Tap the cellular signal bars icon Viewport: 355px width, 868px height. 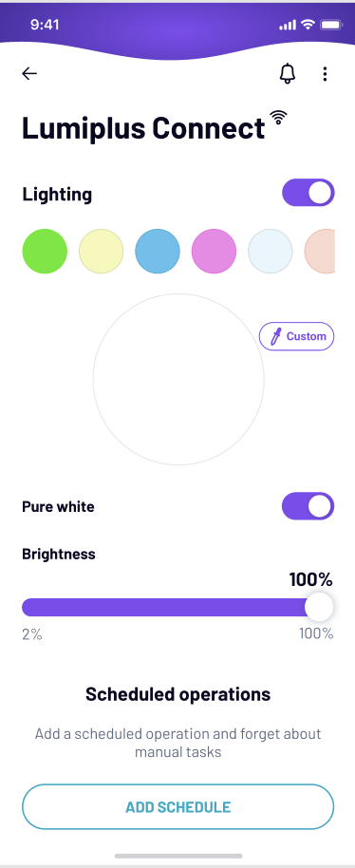pos(288,26)
